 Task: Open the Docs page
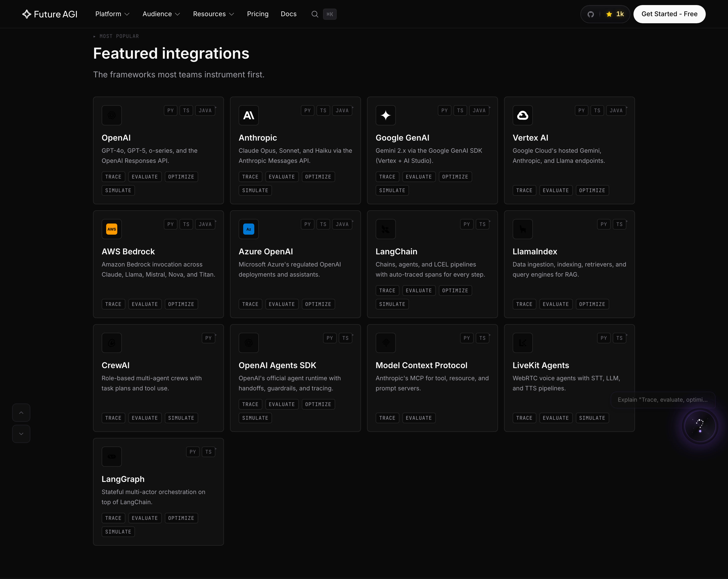coord(289,14)
